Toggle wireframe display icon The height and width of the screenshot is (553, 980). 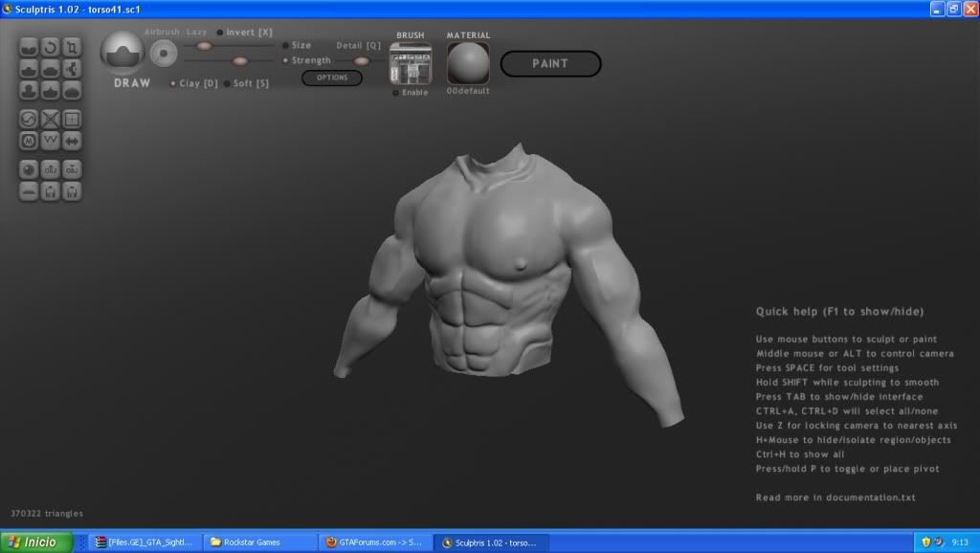point(51,120)
